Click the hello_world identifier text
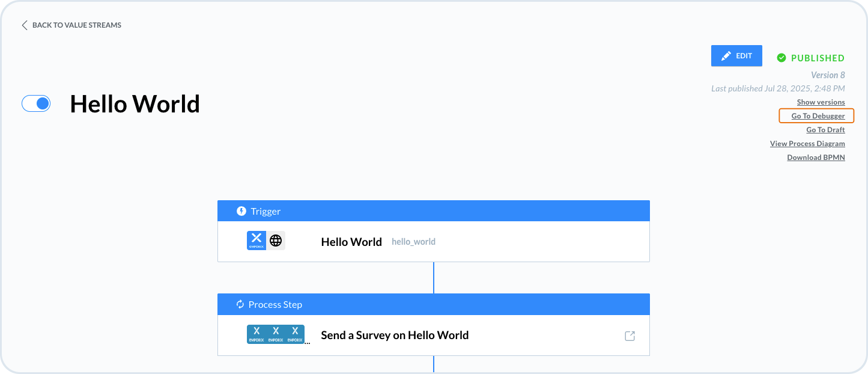The image size is (868, 374). [x=413, y=242]
